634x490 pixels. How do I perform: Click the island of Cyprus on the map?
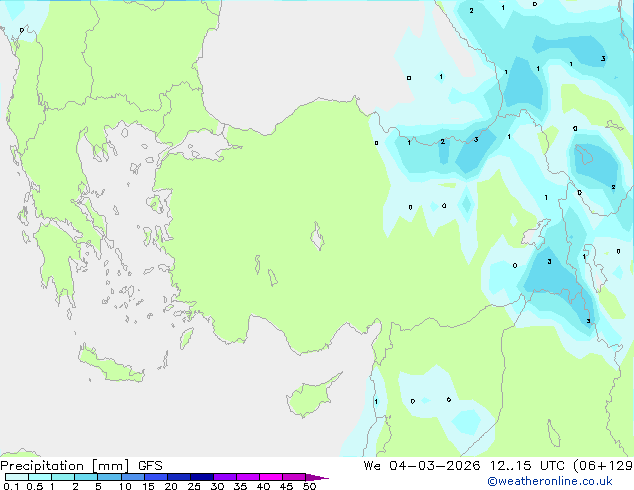[x=311, y=397]
